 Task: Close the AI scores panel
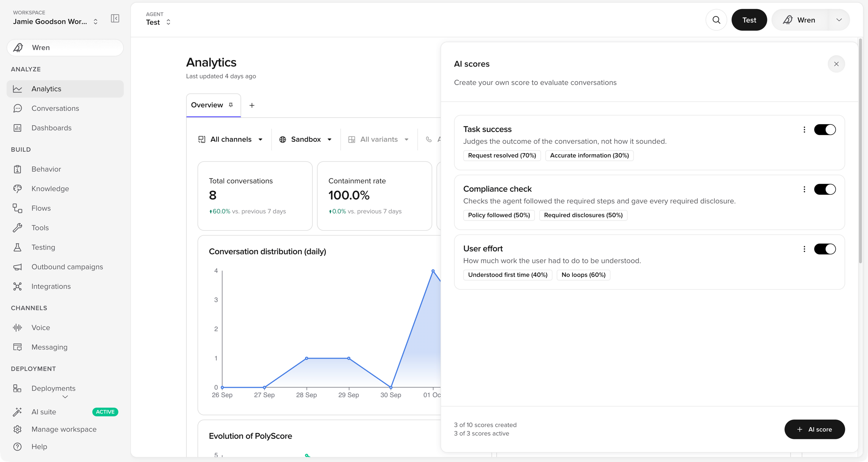tap(836, 64)
